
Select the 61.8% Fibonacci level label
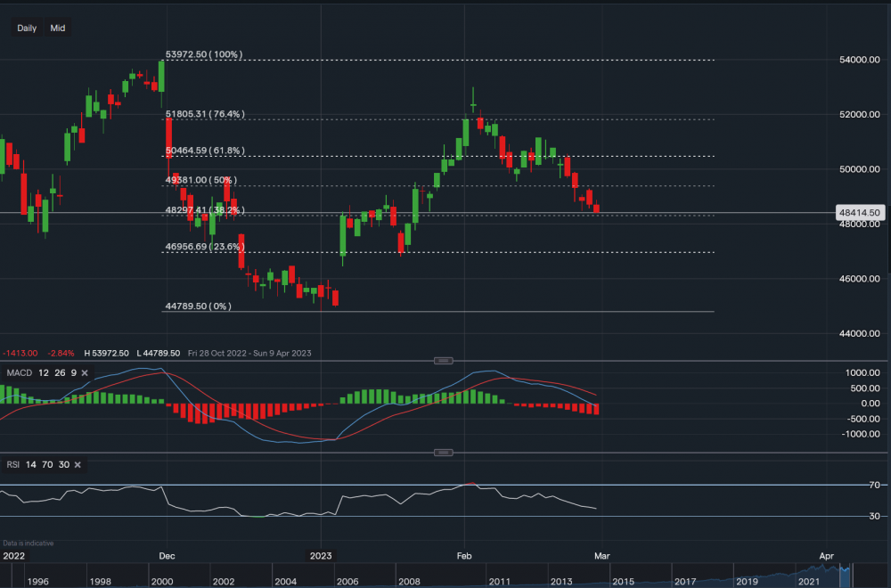coord(204,151)
